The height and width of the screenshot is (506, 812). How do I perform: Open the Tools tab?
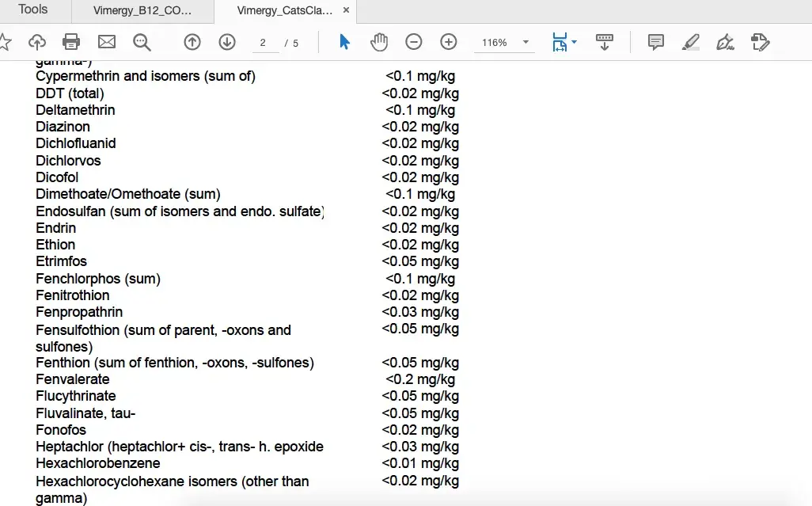pos(33,10)
